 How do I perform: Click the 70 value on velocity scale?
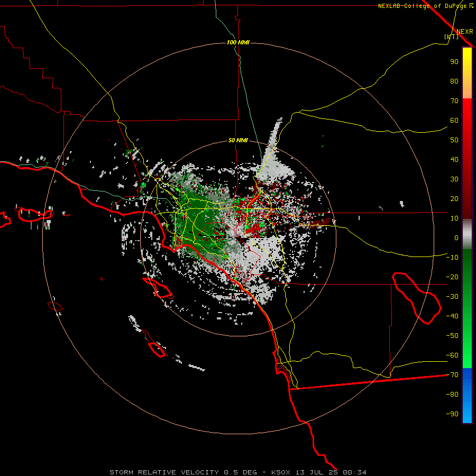(x=454, y=101)
